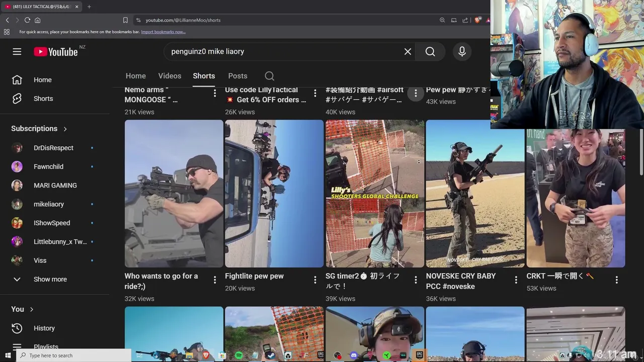Open the channel search magnifier icon
Screen dimensions: 644x362
(270, 76)
